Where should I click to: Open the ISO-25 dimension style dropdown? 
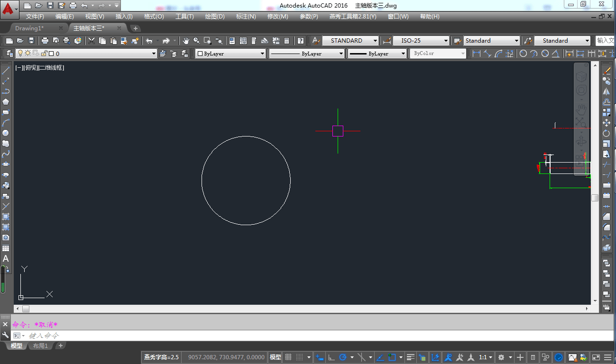coord(446,41)
